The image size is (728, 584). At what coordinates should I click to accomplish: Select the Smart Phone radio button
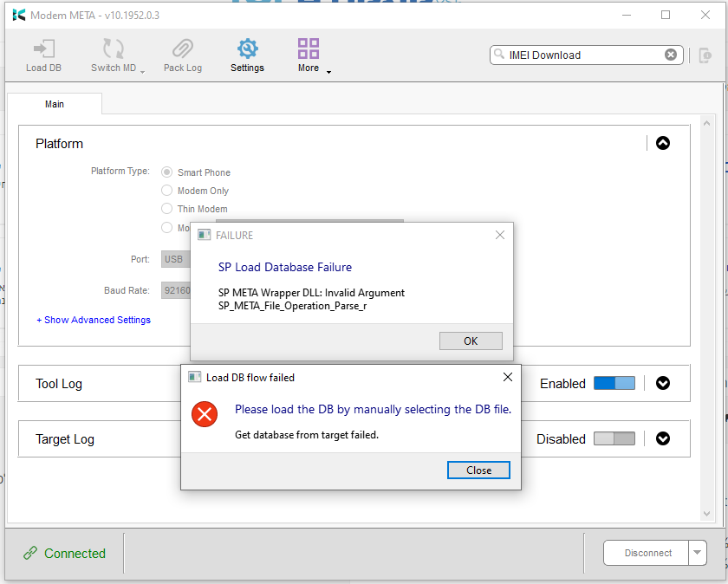[166, 172]
